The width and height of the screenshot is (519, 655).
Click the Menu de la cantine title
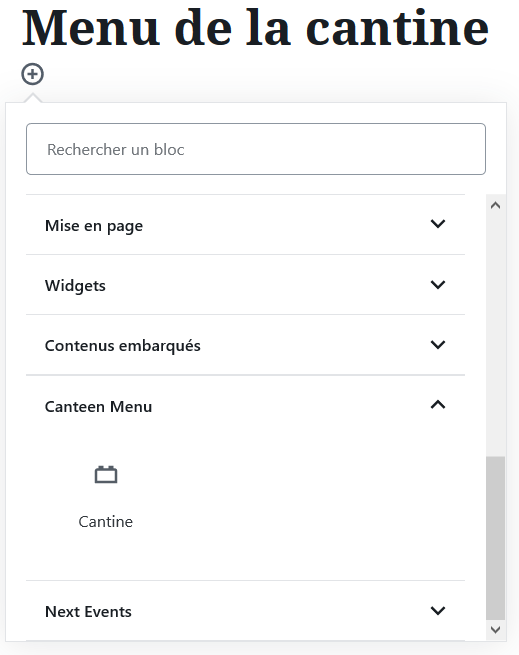pyautogui.click(x=255, y=28)
